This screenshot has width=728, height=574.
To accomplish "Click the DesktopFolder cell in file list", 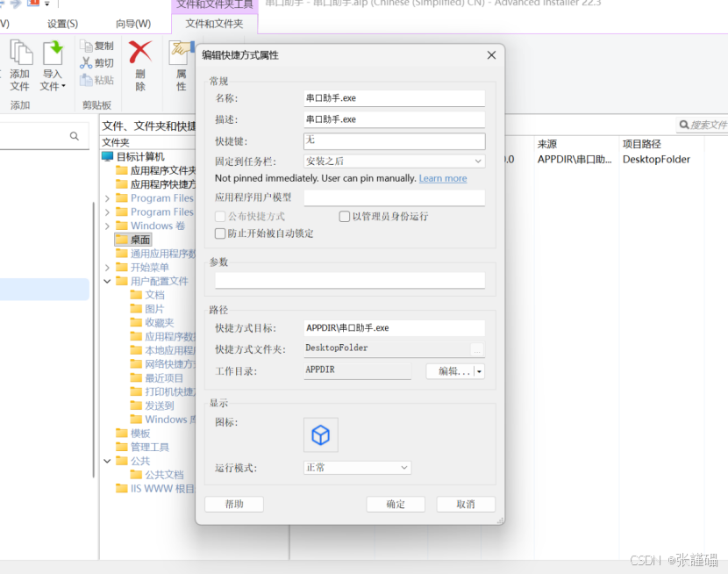I will (x=656, y=159).
